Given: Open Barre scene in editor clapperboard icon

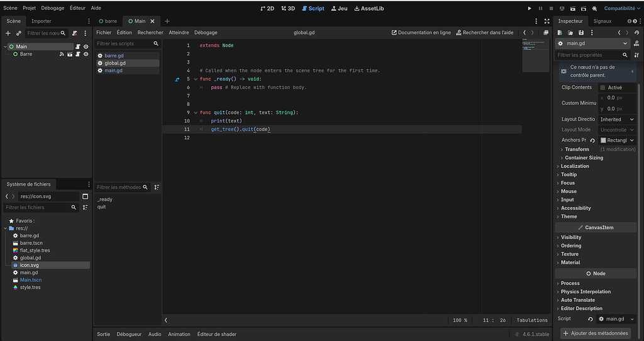Looking at the screenshot, I should (70, 54).
